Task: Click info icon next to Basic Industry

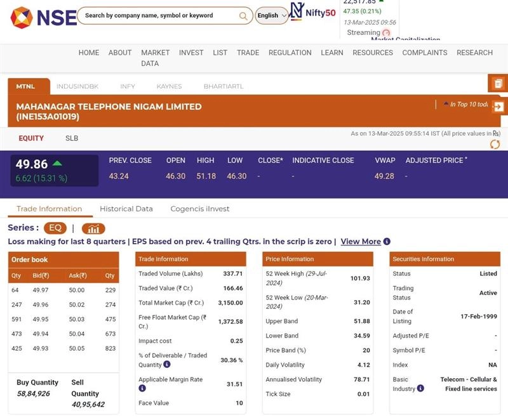Action: [x=420, y=389]
